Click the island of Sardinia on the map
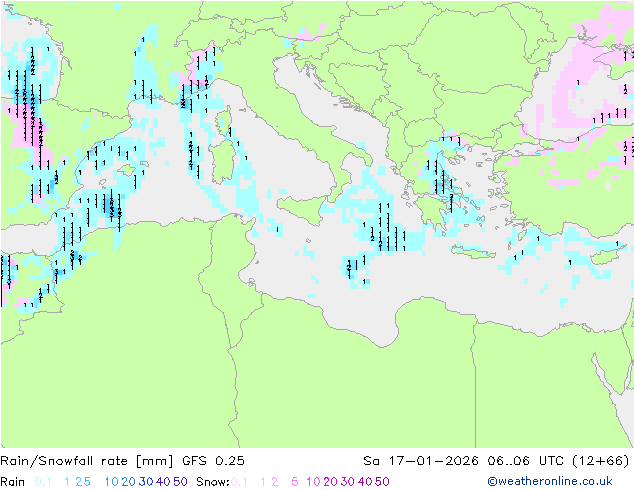634x490 pixels. pos(221,163)
